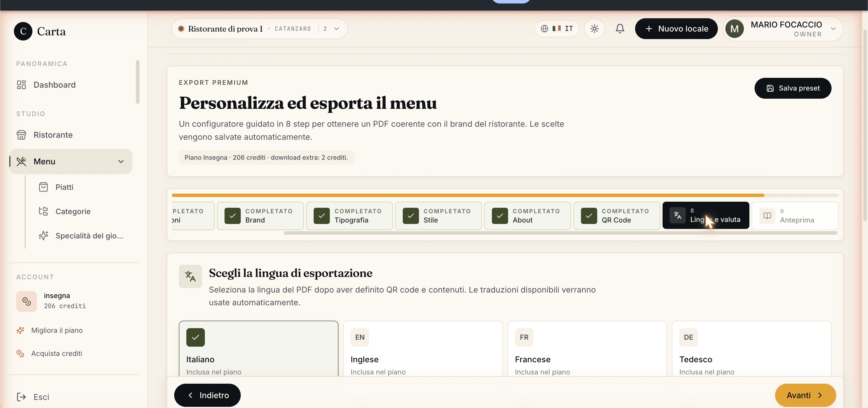The image size is (868, 408).
Task: Click the translate icon beside the heading
Action: click(x=190, y=276)
